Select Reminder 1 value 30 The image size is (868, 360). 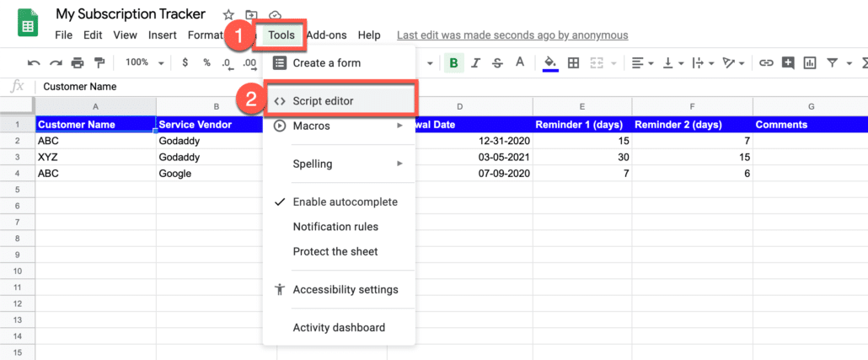pyautogui.click(x=582, y=158)
